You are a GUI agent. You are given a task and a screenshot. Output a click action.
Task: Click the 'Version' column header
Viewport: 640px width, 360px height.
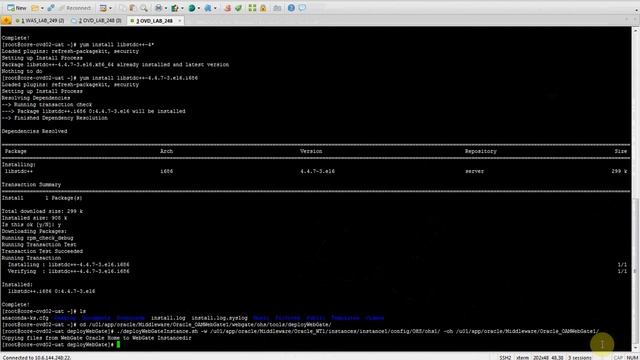tap(311, 151)
